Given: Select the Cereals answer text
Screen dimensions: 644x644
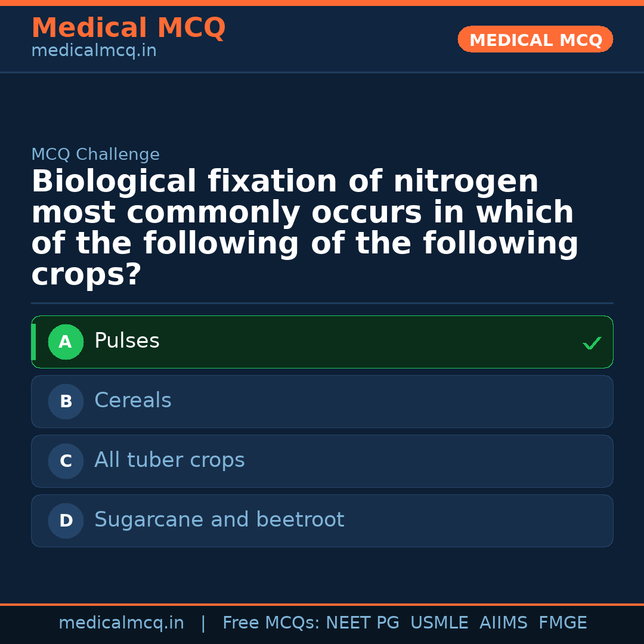Looking at the screenshot, I should (133, 401).
